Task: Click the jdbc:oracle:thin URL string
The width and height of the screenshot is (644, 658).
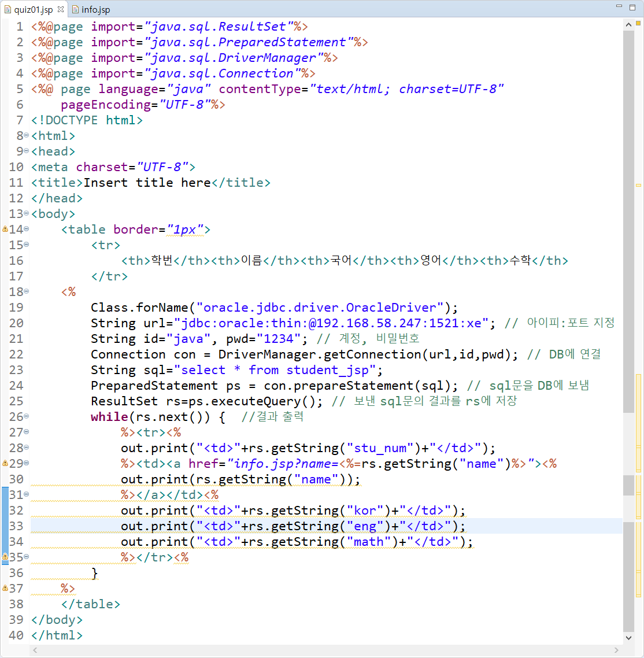Action: (331, 323)
